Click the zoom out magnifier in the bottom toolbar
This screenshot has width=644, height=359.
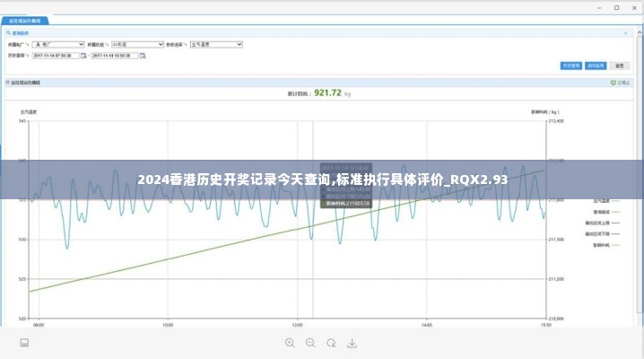(311, 343)
